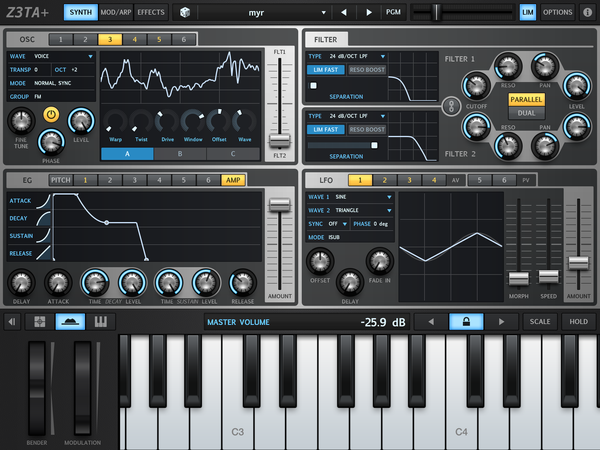Click the pitch BENDER wheel
This screenshot has height=450, width=600.
pyautogui.click(x=37, y=388)
